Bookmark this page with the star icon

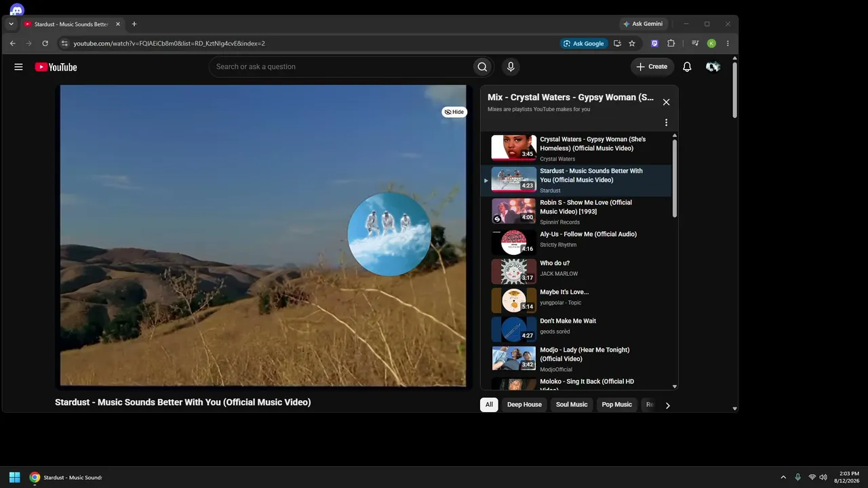click(x=632, y=43)
